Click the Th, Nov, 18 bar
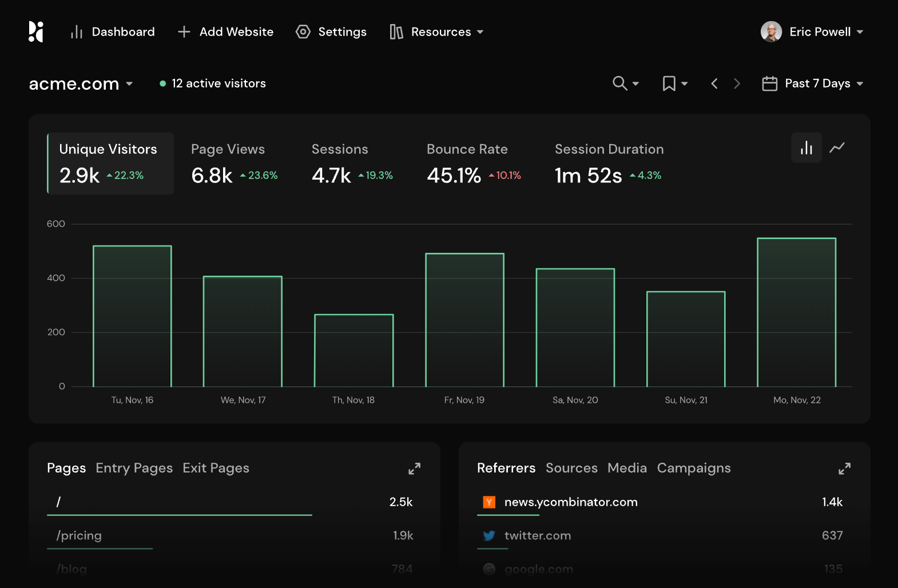Screen dimensions: 898x588 click(354, 351)
